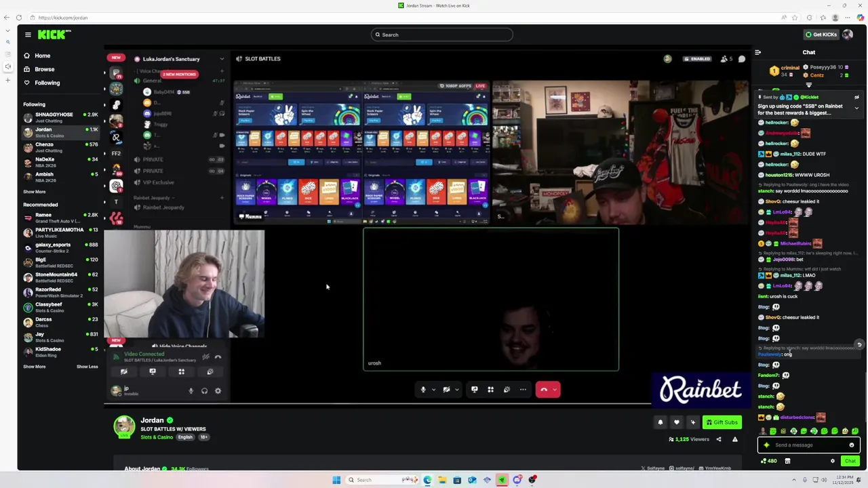868x488 pixels.
Task: Click Jordan's channel avatar below the stream
Action: pos(124,426)
